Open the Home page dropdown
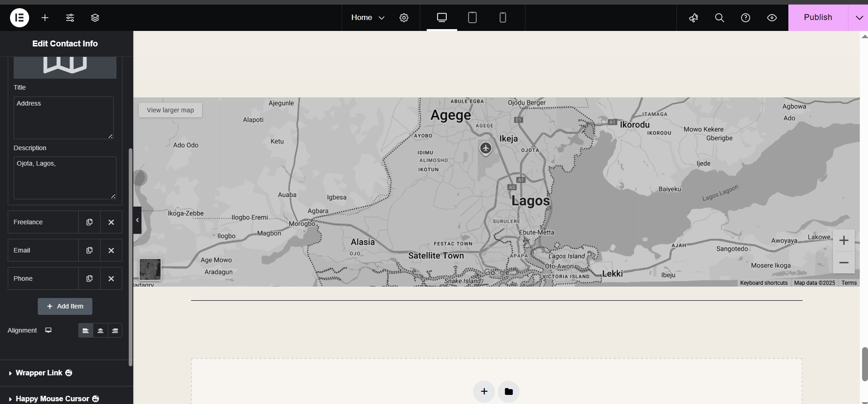Screen dimensions: 868x404 [x=368, y=18]
